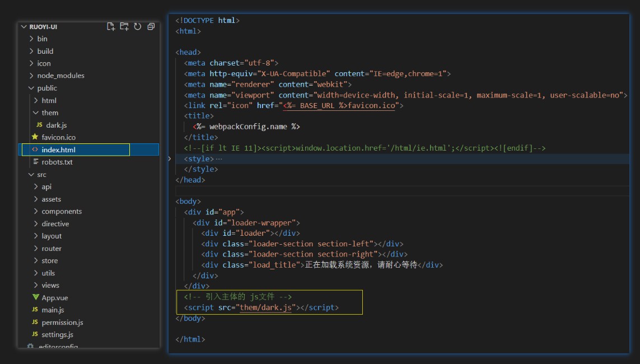
Task: Expand the build folder
Action: point(31,51)
